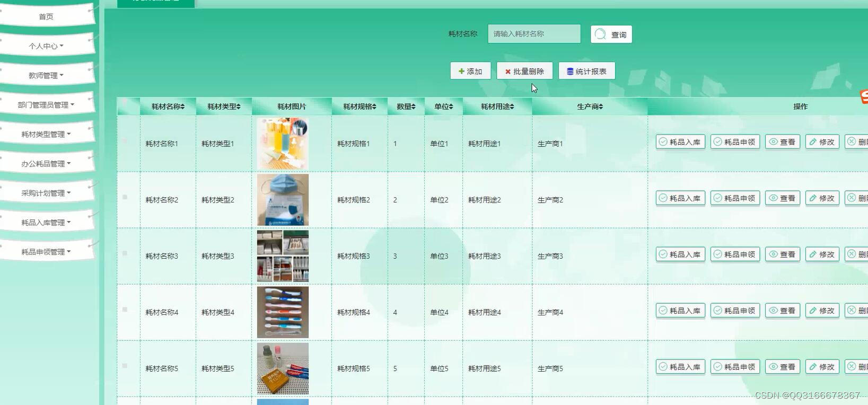Click eye icon of 查看 in 耗材名称5 row

click(774, 366)
